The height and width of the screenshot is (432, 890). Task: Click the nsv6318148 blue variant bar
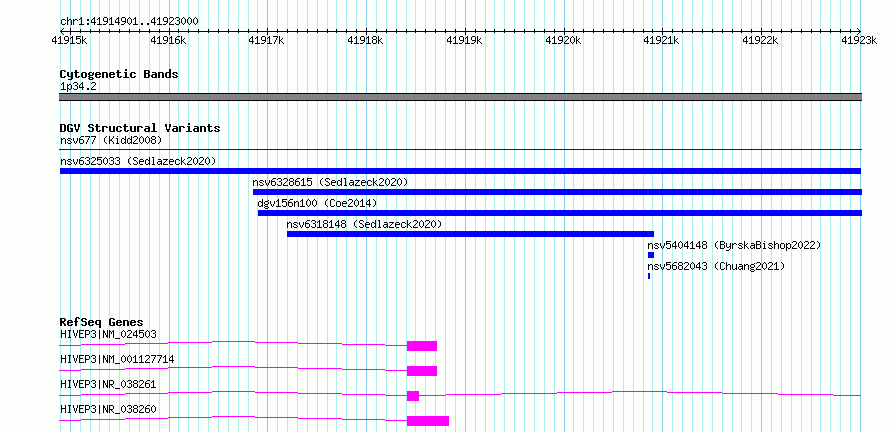pyautogui.click(x=471, y=234)
